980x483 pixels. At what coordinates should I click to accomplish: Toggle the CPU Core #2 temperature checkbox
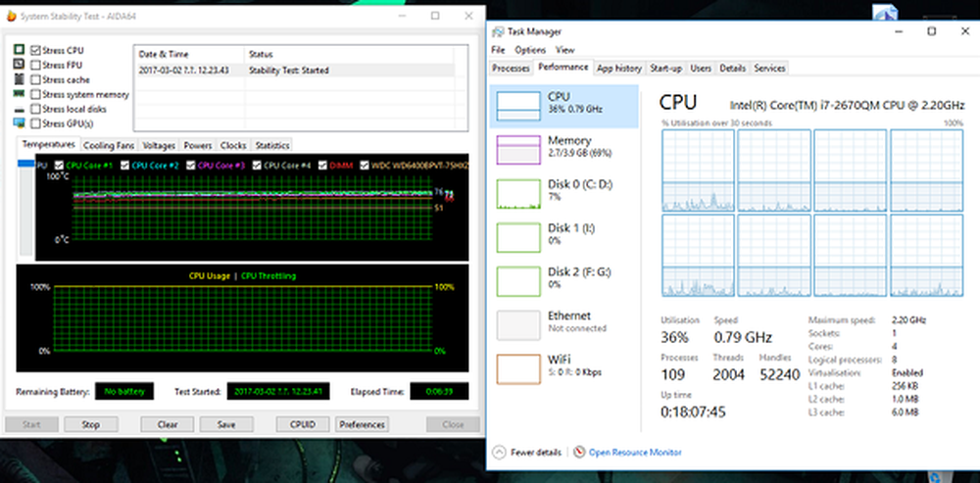pyautogui.click(x=125, y=165)
